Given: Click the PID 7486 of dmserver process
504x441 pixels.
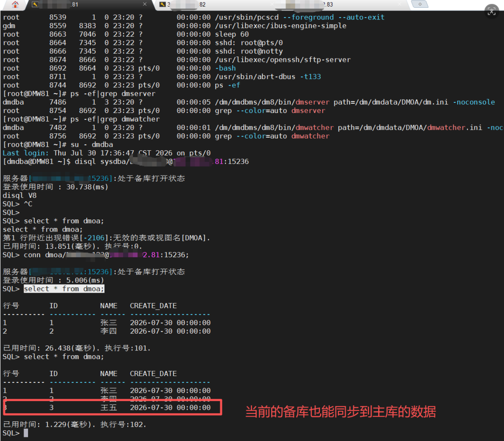Looking at the screenshot, I should coord(58,102).
